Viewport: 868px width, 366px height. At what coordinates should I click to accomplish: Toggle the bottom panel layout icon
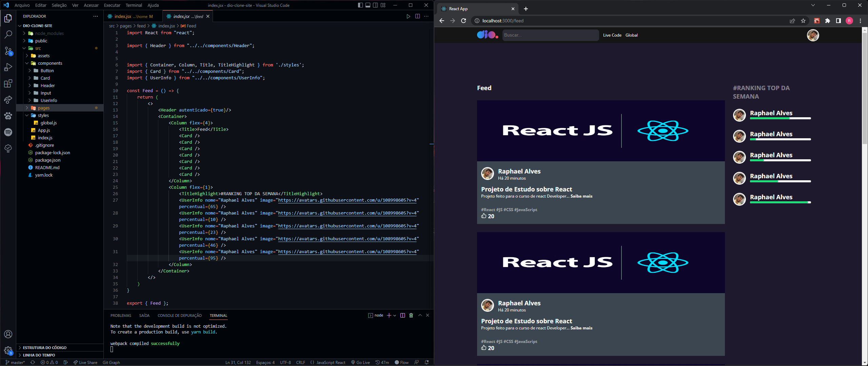point(368,5)
